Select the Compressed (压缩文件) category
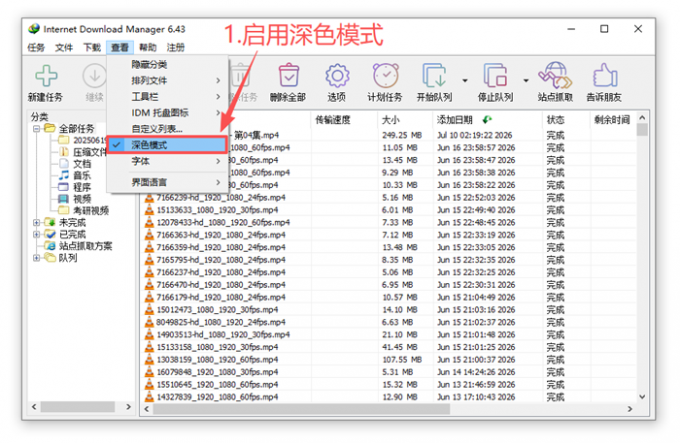The image size is (680, 443). 89,152
